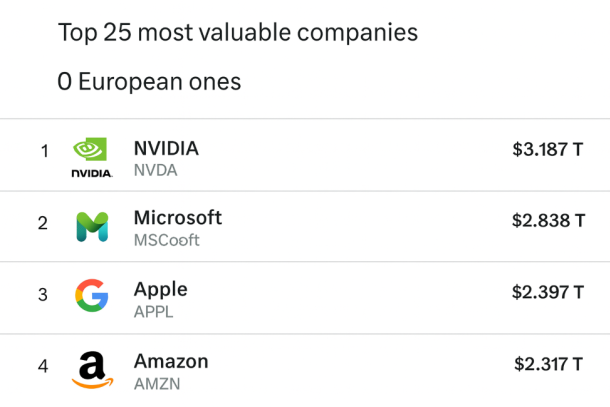Viewport: 610px width, 407px height.
Task: Click the AMZN ticker symbol
Action: [157, 383]
